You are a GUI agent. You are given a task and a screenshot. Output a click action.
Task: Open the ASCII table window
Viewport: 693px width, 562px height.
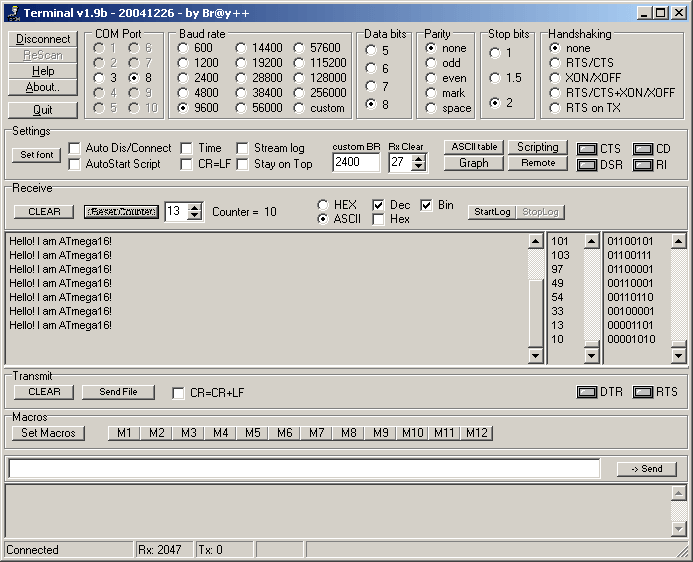coord(474,147)
